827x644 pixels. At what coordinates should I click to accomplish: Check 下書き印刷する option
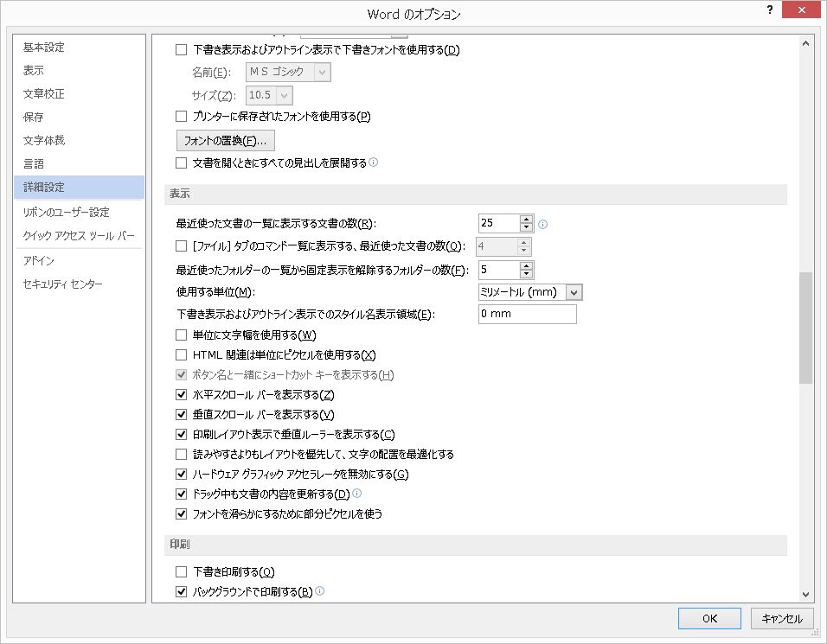tap(181, 571)
